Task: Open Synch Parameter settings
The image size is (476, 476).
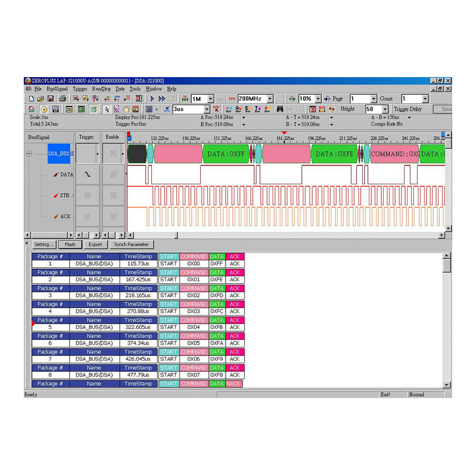Action: [132, 244]
